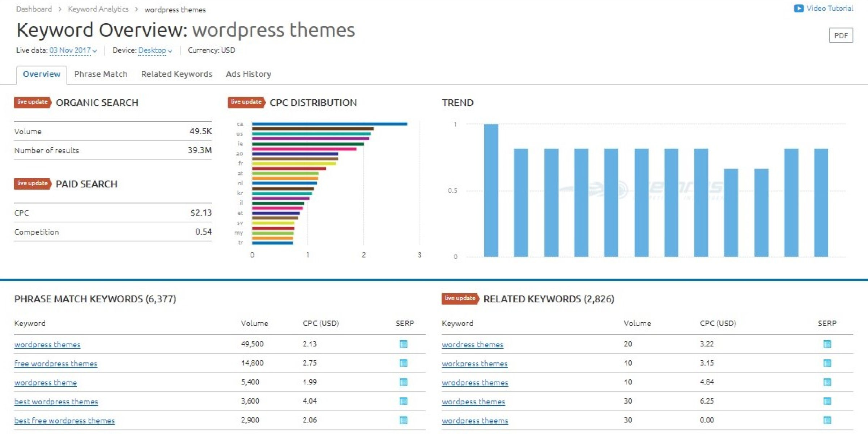868x434 pixels.
Task: Open 'best wordpress themes' keyword link
Action: 56,402
